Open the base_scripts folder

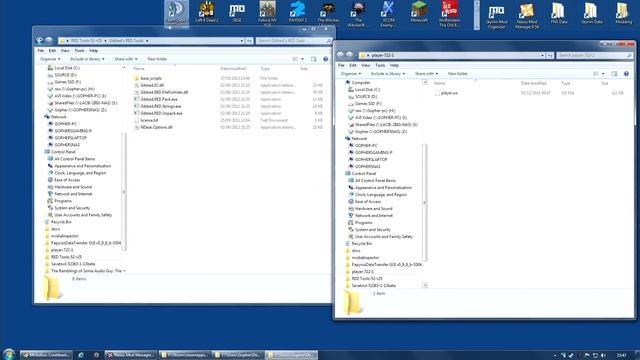[x=148, y=78]
